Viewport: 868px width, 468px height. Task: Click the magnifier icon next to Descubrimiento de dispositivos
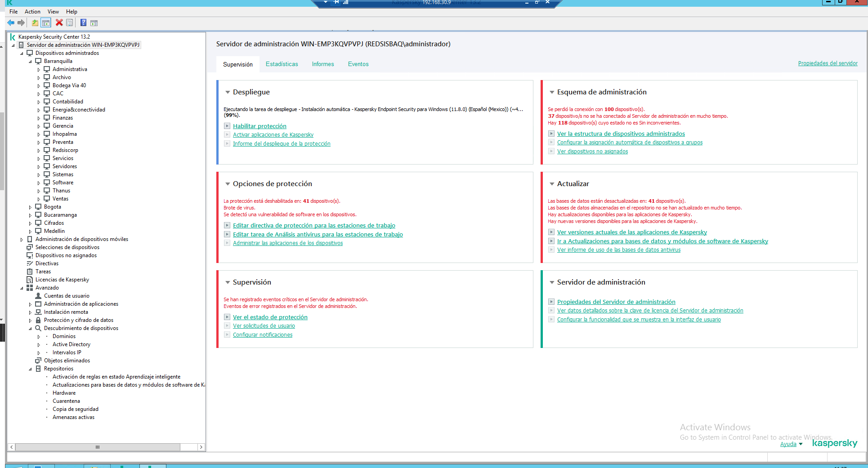pos(38,328)
